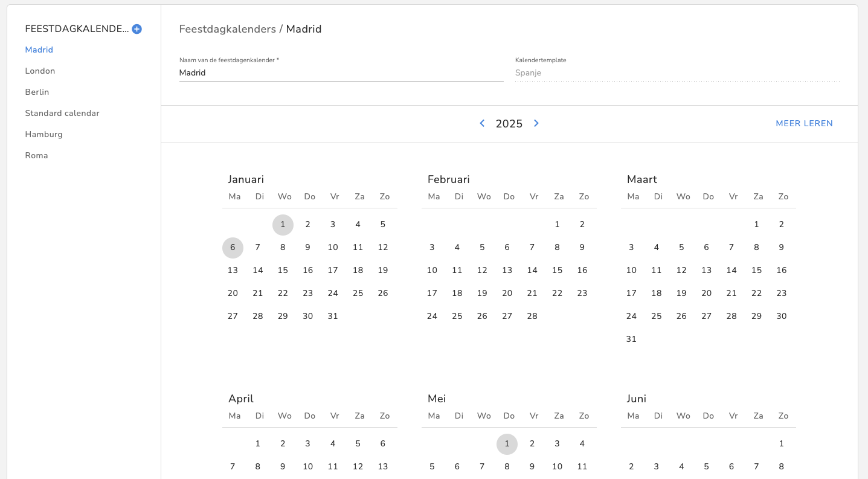Open the Madrid holiday calendar
868x479 pixels.
tap(39, 50)
